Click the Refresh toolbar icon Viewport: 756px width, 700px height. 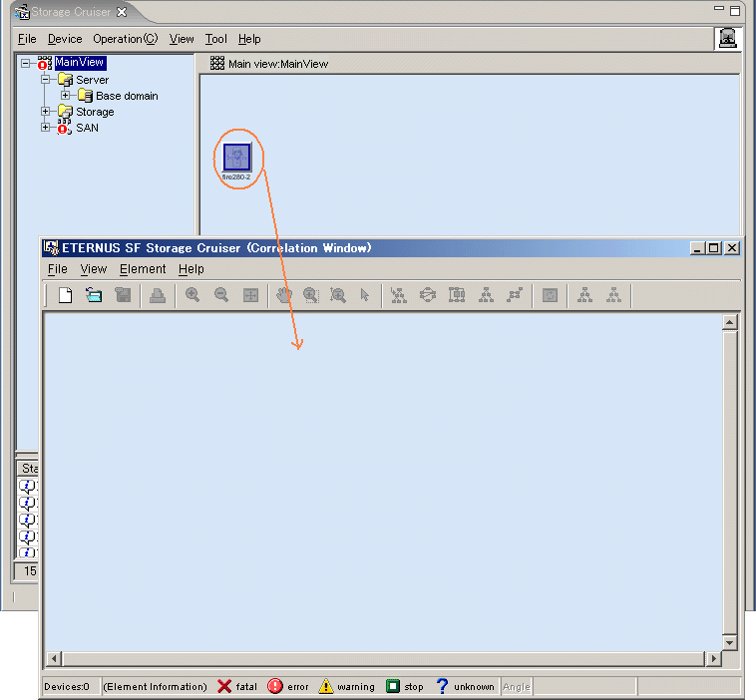coord(550,295)
